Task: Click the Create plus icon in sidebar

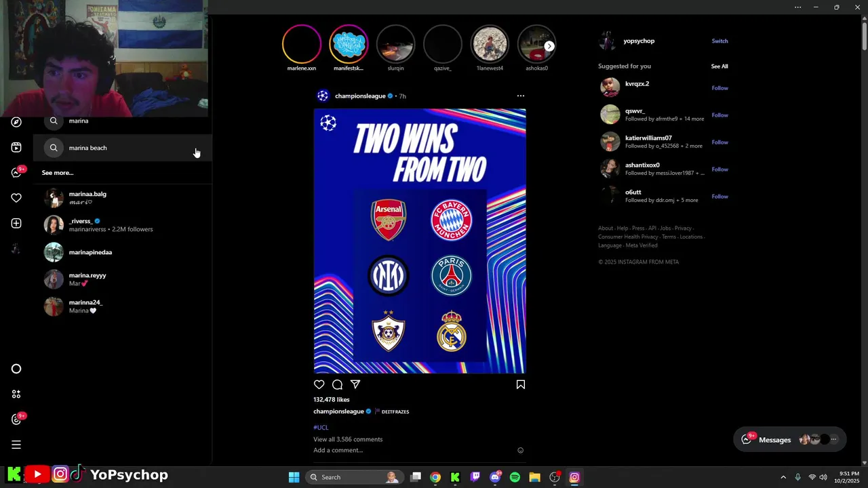Action: pos(16,223)
